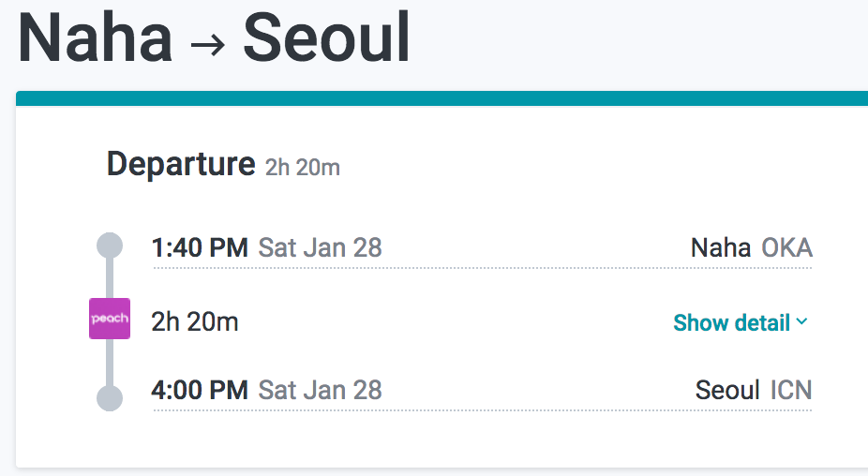
Task: Click the Naha OKA airport label
Action: pyautogui.click(x=752, y=247)
